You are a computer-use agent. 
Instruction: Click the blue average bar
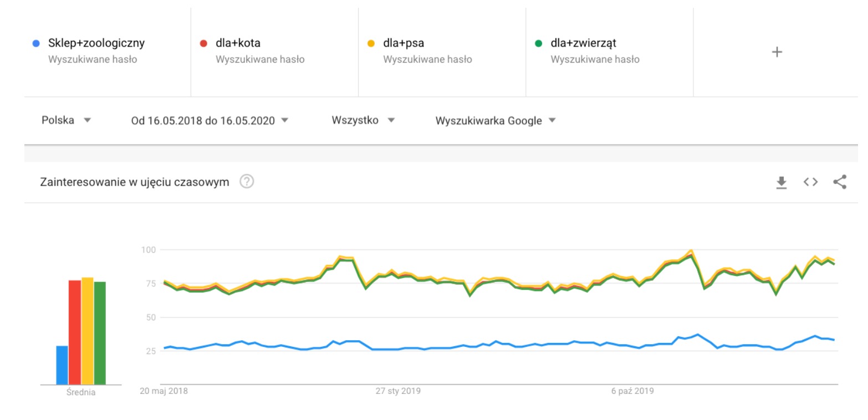pos(62,365)
